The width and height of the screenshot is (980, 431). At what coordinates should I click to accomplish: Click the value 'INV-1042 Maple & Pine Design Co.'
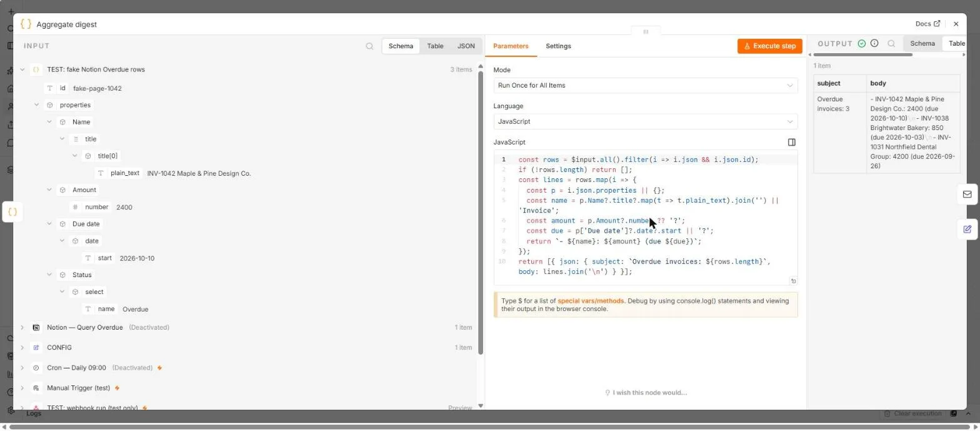pos(199,173)
